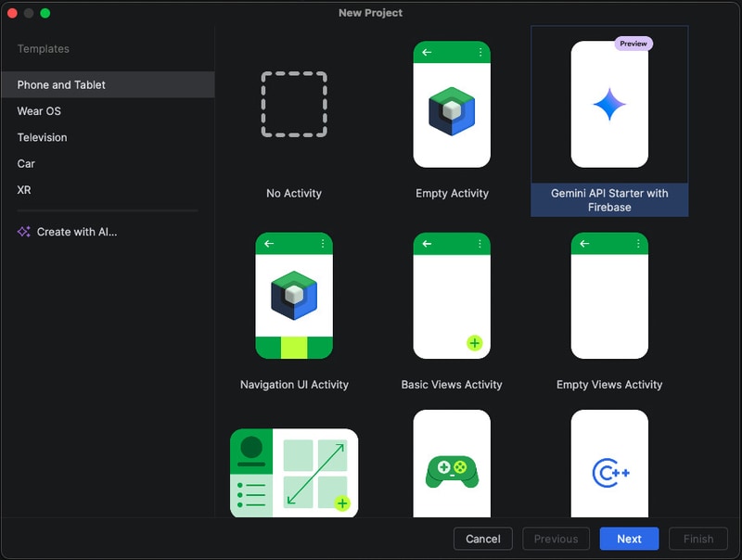Open the Phone and Tablet category
Viewport: 742px width, 560px height.
(x=61, y=84)
